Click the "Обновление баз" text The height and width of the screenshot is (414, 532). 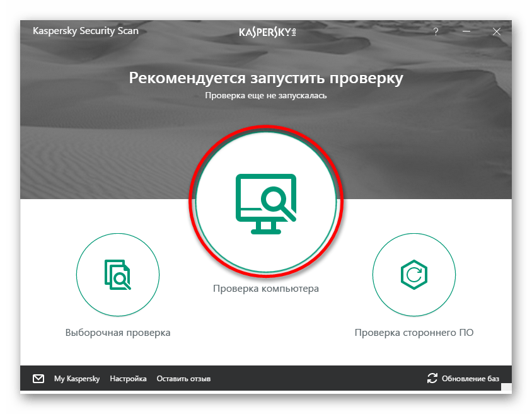point(470,379)
